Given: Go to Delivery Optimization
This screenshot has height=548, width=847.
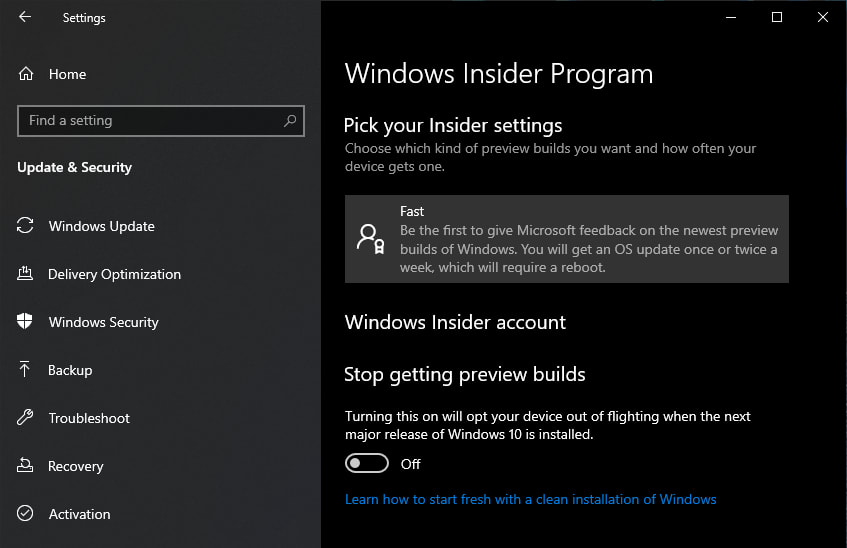Looking at the screenshot, I should pos(115,274).
